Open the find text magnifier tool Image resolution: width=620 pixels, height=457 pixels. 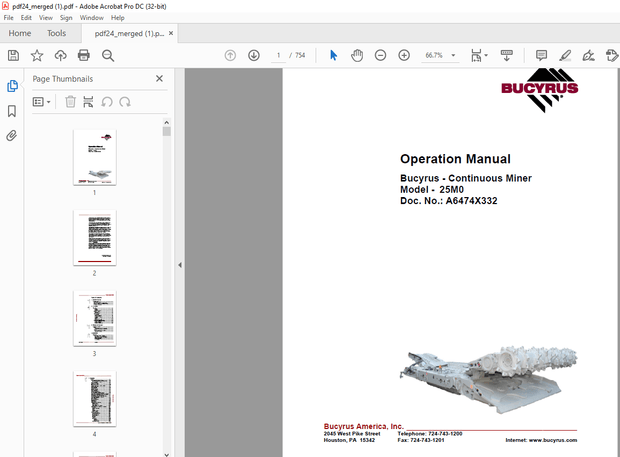tap(108, 55)
